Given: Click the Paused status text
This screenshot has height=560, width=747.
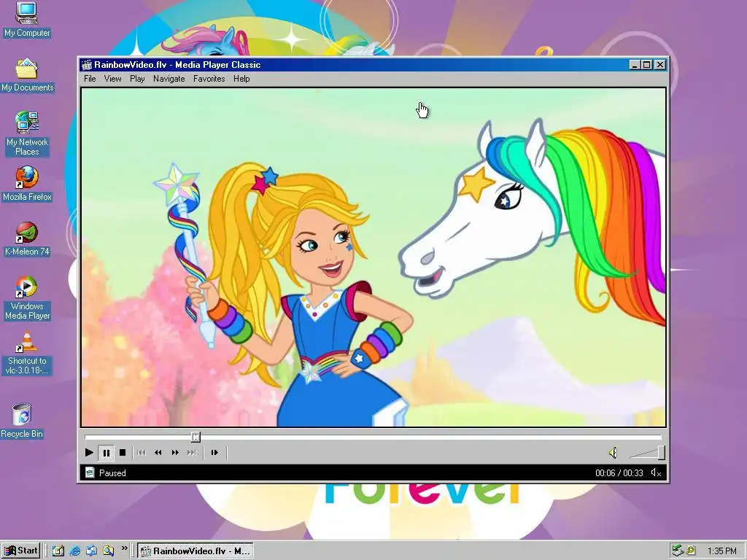Looking at the screenshot, I should [112, 472].
